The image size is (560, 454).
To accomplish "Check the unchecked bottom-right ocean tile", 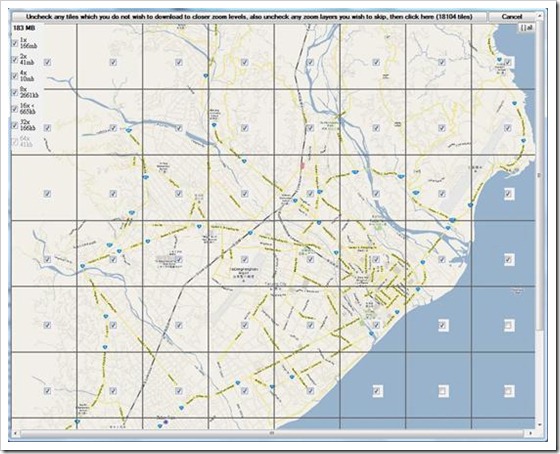I will 509,391.
